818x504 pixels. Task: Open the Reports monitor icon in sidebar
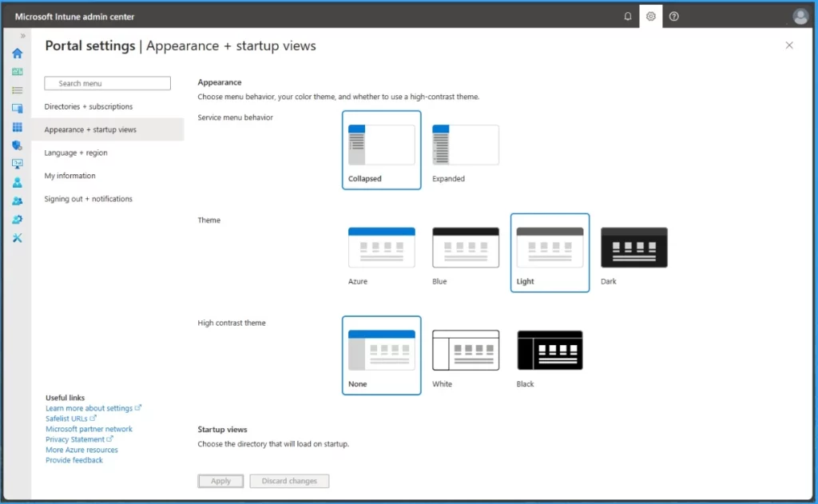pos(18,164)
